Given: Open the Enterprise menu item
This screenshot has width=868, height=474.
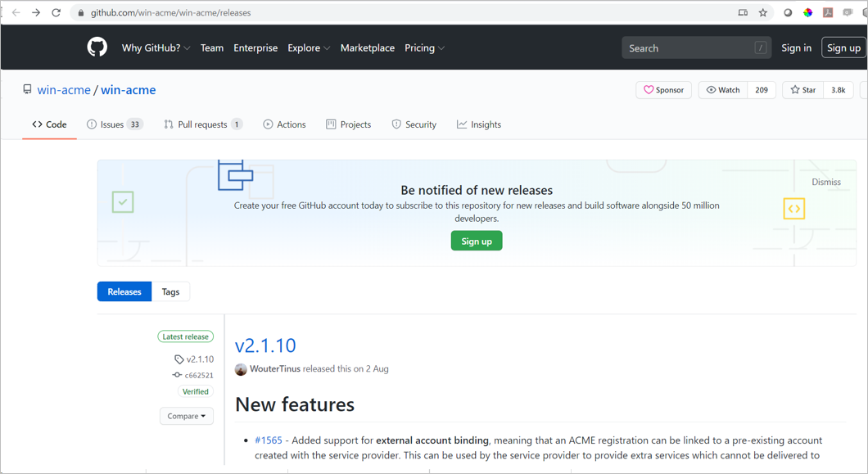Looking at the screenshot, I should click(x=255, y=48).
